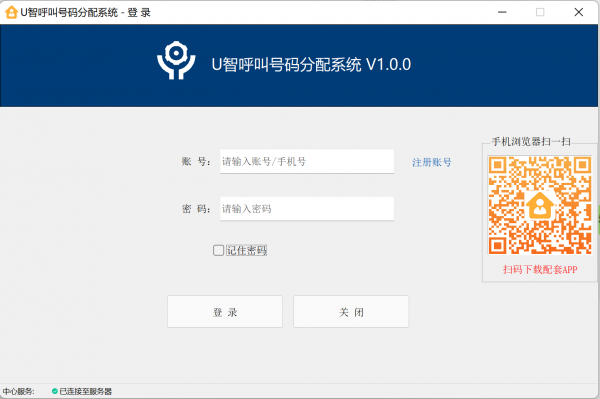The width and height of the screenshot is (600, 399).
Task: Click the orange QR code image
Action: (540, 205)
